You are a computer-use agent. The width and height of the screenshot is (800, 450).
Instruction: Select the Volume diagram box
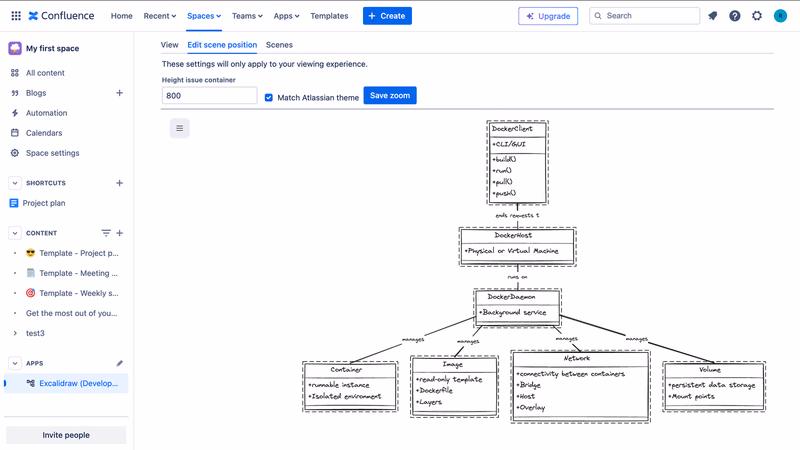pos(714,386)
